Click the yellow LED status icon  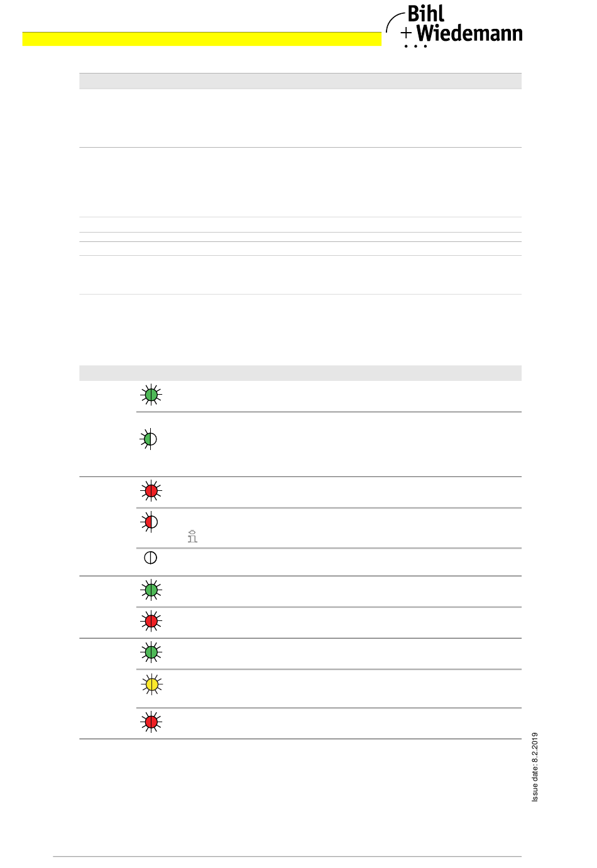(x=151, y=684)
